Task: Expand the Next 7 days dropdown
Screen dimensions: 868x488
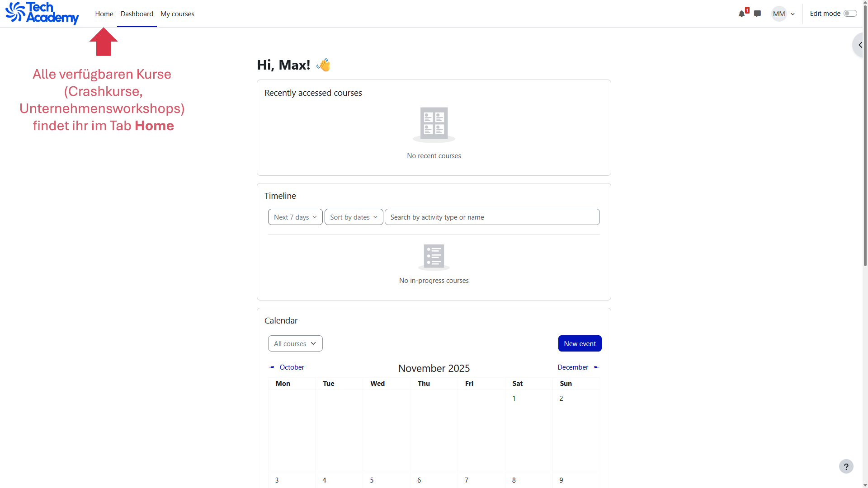Action: (295, 217)
